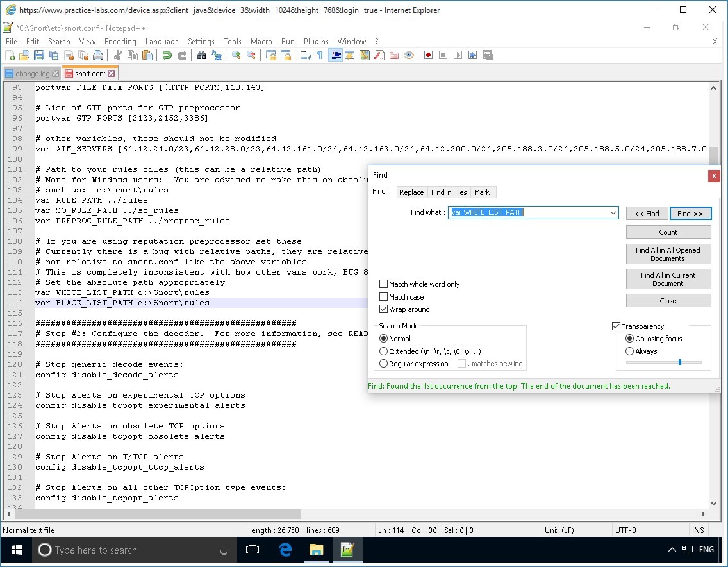728x567 pixels.
Task: Open the Plugins menu
Action: point(316,42)
